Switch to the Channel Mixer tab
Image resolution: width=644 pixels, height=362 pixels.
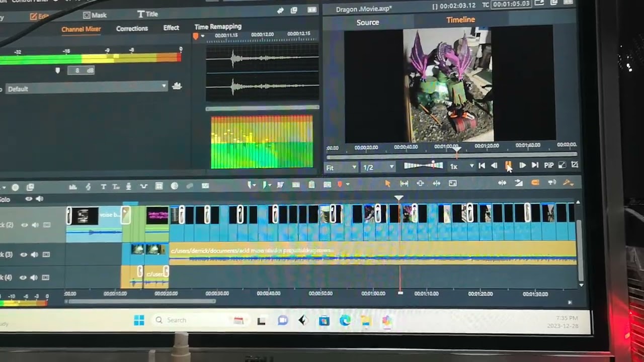point(81,29)
